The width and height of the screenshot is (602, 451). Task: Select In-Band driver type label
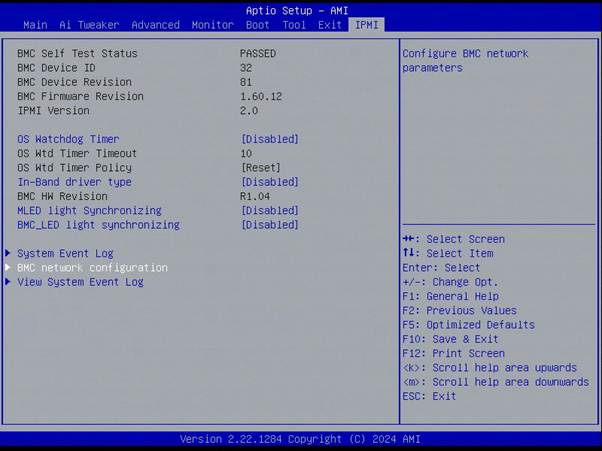pyautogui.click(x=74, y=182)
